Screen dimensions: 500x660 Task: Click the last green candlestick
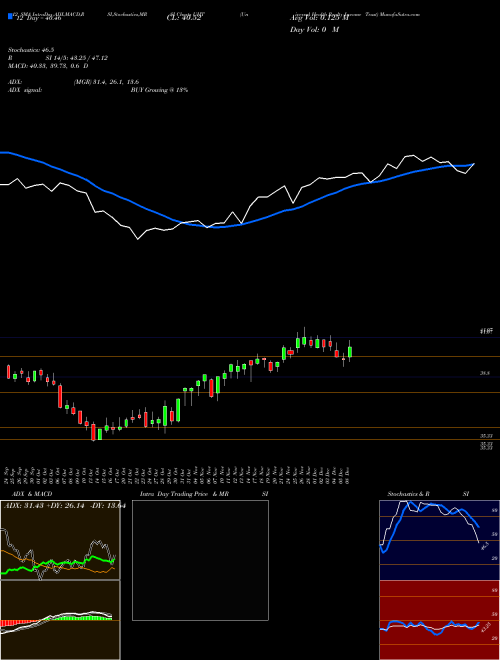[350, 351]
